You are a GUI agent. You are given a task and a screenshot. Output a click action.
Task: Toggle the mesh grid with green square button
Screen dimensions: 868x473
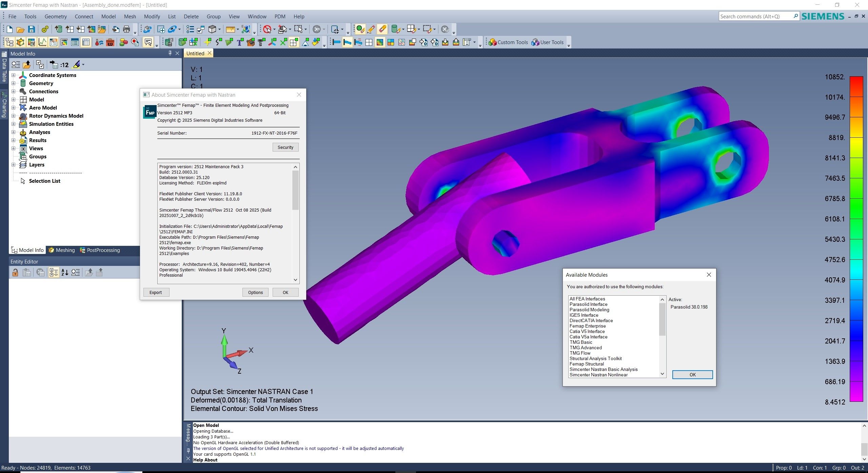[294, 42]
